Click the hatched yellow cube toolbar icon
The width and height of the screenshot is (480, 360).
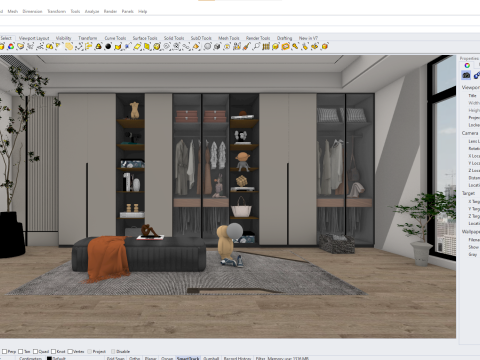(157, 46)
